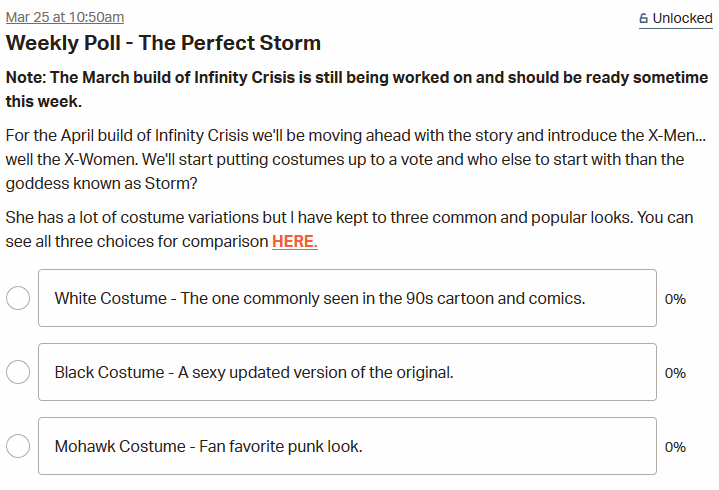Image resolution: width=719 pixels, height=490 pixels.
Task: Click the 0% result beside Black Costume
Action: tap(675, 373)
